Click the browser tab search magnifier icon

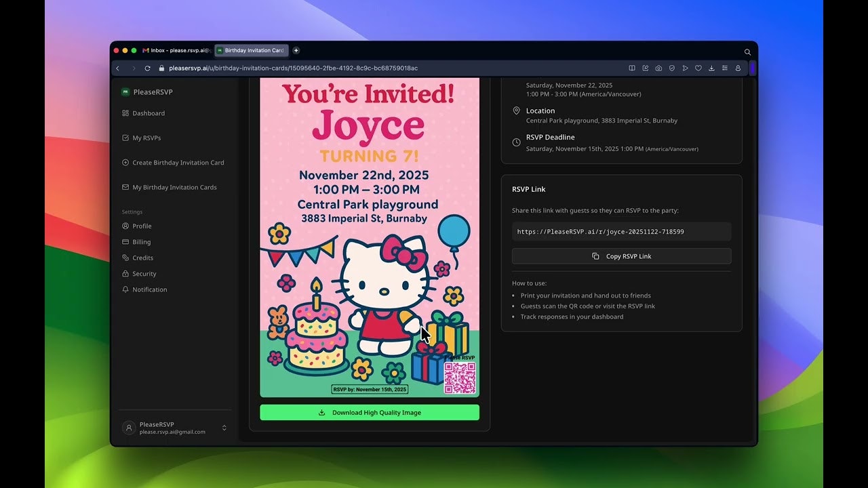pyautogui.click(x=747, y=52)
